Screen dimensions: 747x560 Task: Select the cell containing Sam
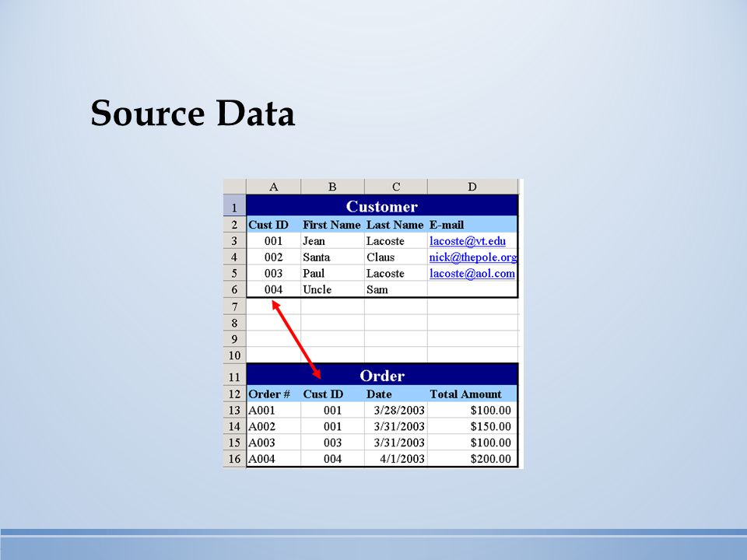click(x=396, y=289)
